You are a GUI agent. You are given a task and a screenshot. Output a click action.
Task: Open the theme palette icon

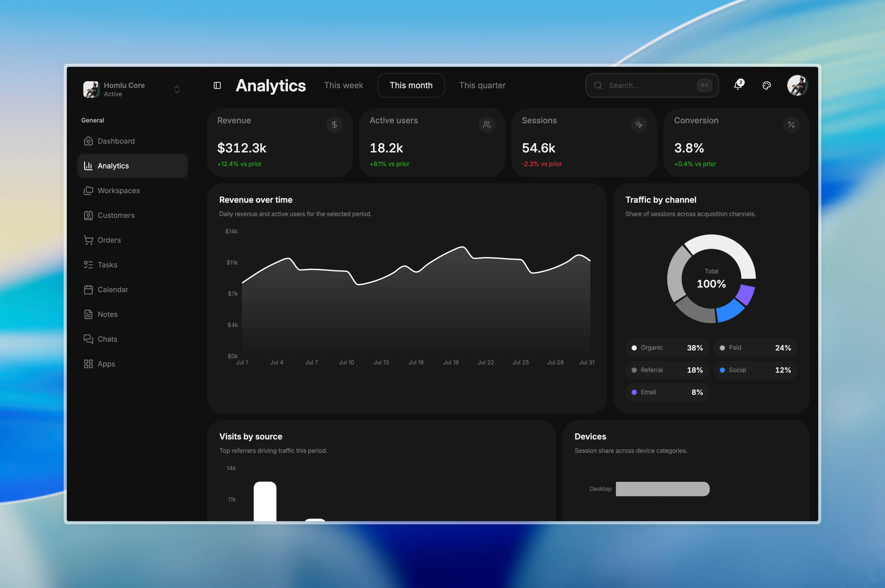pos(767,85)
